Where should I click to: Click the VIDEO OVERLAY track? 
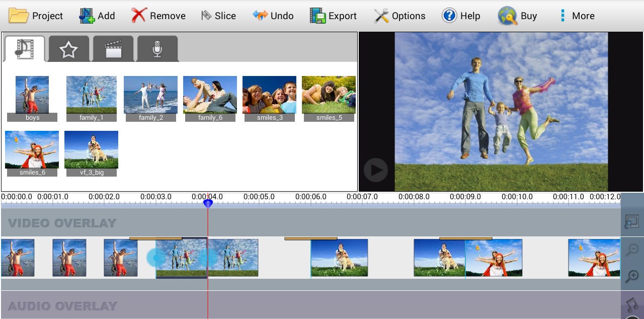pyautogui.click(x=310, y=222)
